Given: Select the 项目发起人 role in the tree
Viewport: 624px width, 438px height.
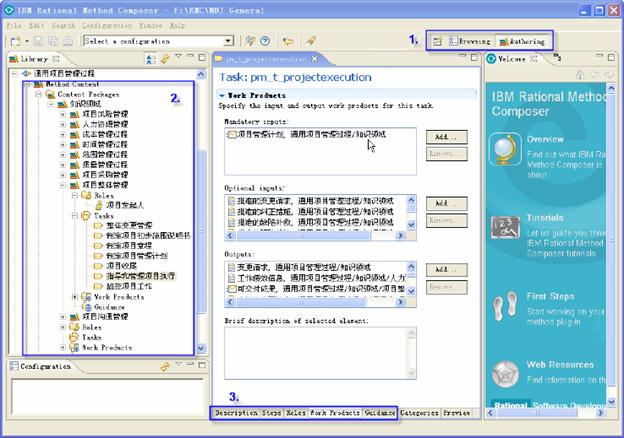Looking at the screenshot, I should pos(124,205).
